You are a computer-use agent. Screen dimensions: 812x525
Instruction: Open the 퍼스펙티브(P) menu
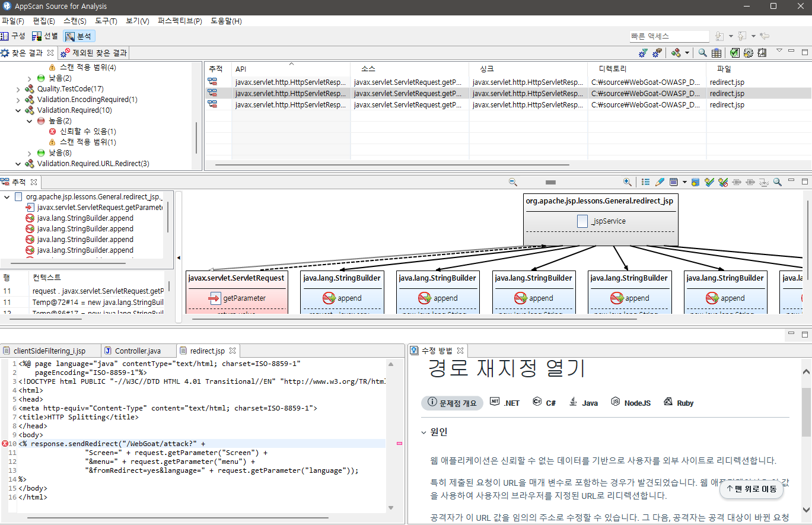(x=180, y=21)
